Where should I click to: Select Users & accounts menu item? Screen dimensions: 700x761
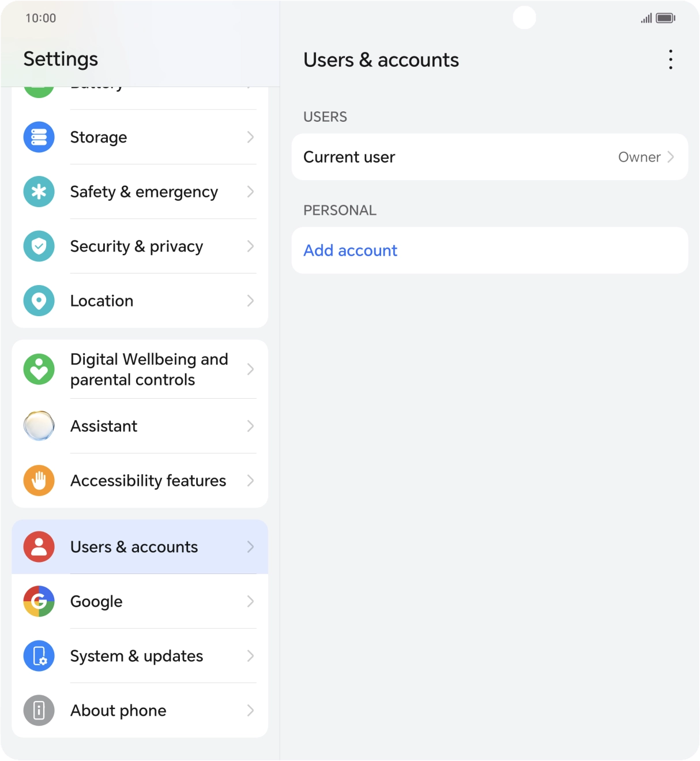pos(134,547)
